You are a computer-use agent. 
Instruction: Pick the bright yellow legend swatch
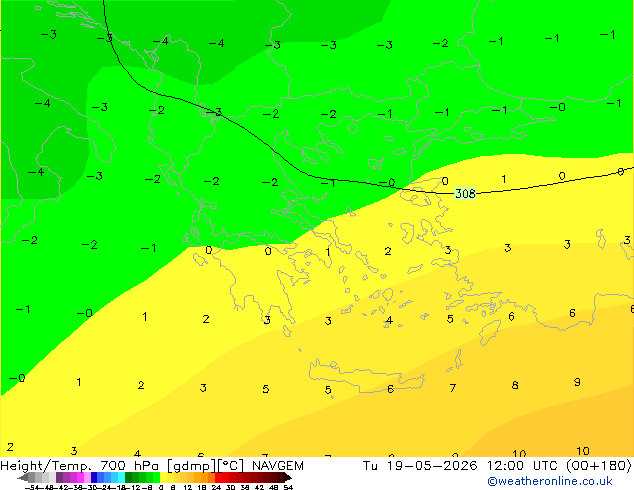(163, 477)
